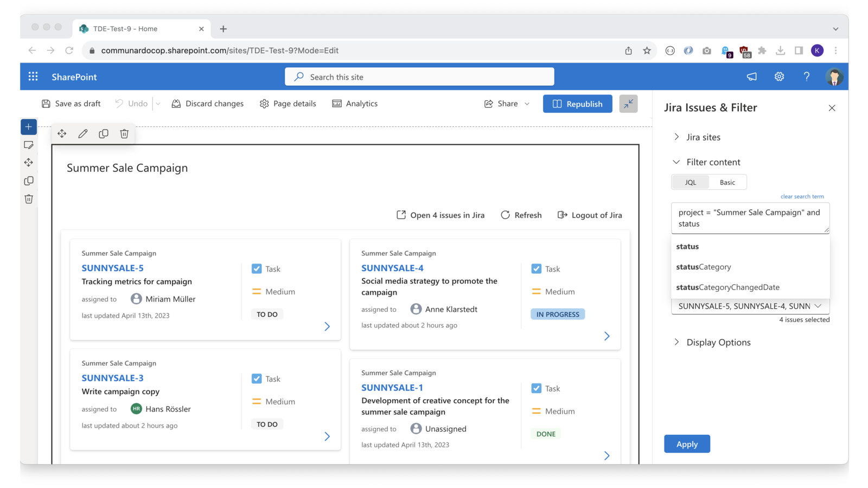868x488 pixels.
Task: Click the Task checkbox icon on SUNNYSALE-5
Action: 257,269
